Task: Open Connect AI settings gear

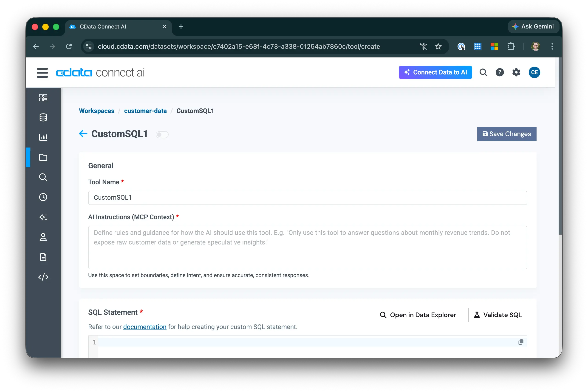Action: 516,72
